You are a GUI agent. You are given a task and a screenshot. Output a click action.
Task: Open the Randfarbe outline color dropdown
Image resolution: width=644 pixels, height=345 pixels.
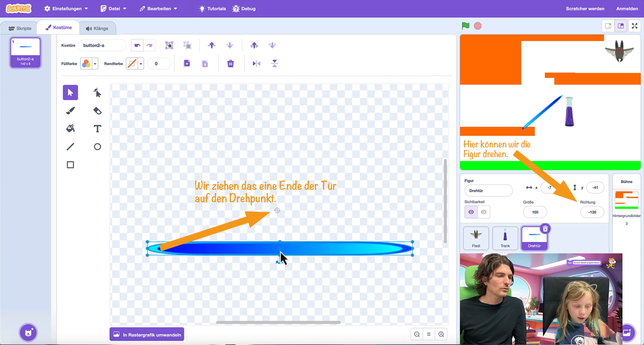pos(135,64)
